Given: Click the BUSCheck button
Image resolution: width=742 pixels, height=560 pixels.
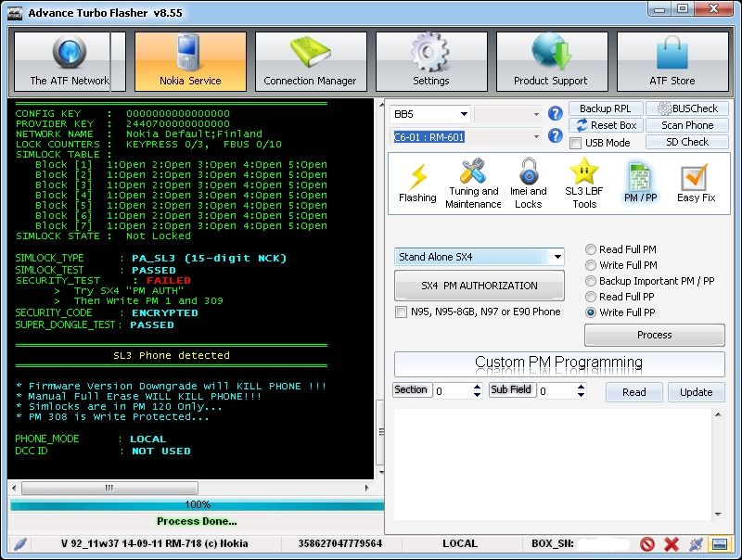Looking at the screenshot, I should tap(687, 108).
